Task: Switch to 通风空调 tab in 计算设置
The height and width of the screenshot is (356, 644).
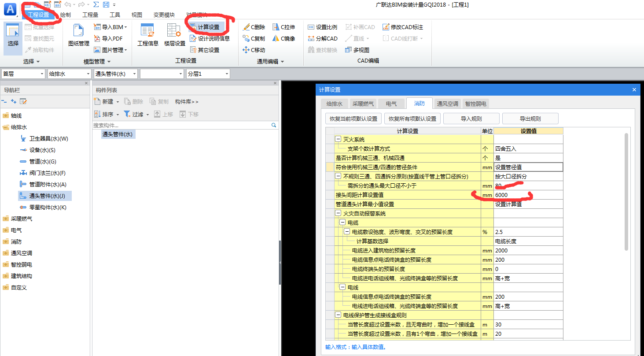Action: 448,104
